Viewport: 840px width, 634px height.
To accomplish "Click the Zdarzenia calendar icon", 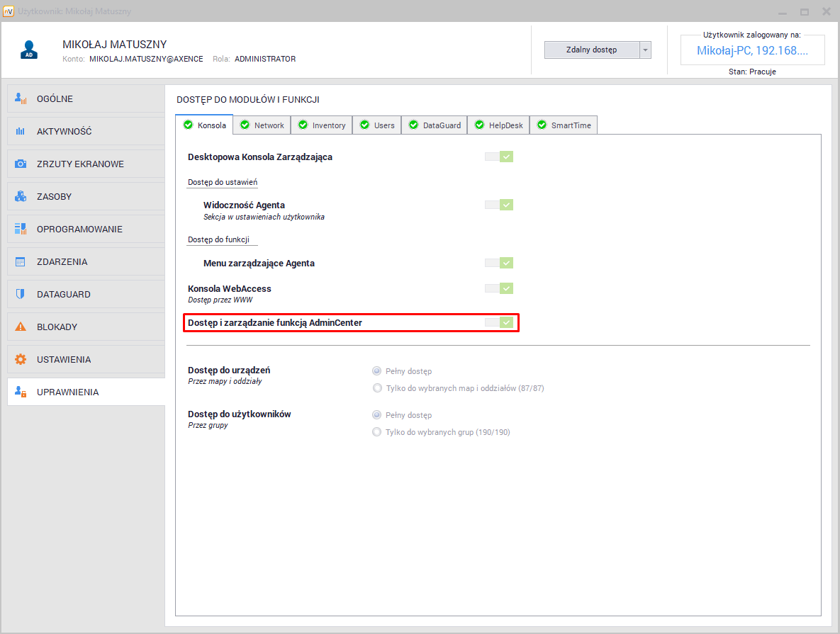I will 21,262.
